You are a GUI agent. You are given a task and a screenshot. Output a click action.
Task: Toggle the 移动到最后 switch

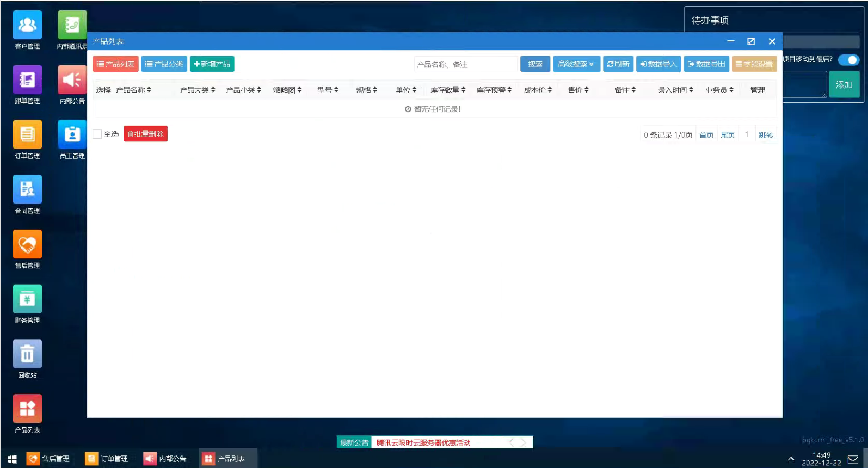pos(848,59)
